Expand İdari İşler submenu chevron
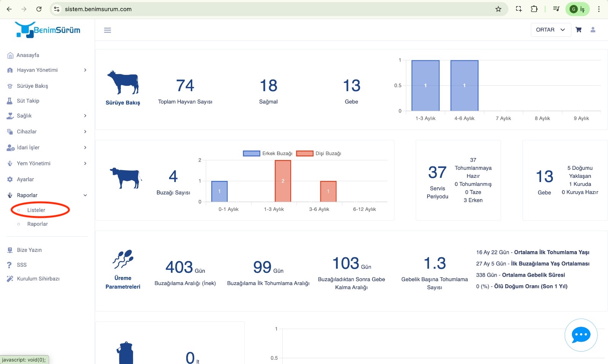 [85, 148]
